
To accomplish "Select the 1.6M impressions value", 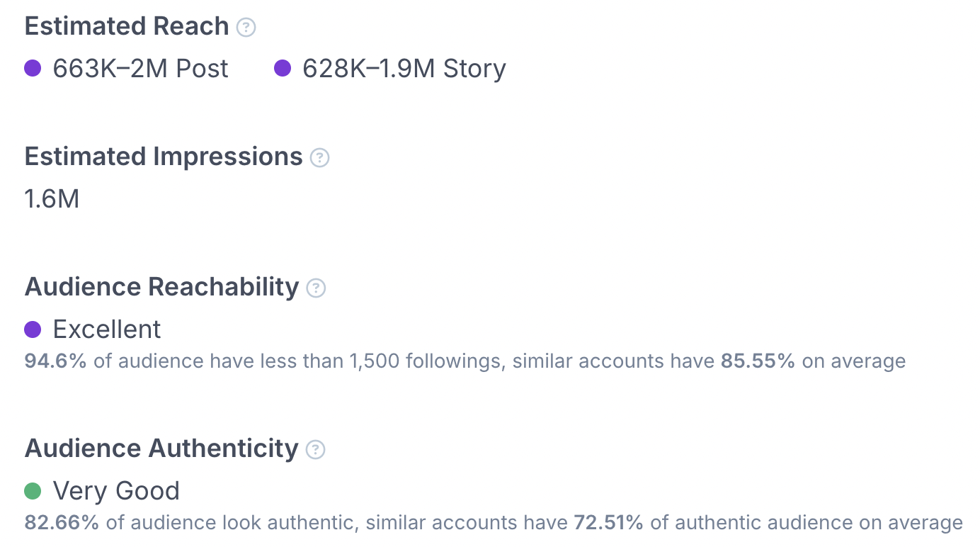I will click(52, 199).
